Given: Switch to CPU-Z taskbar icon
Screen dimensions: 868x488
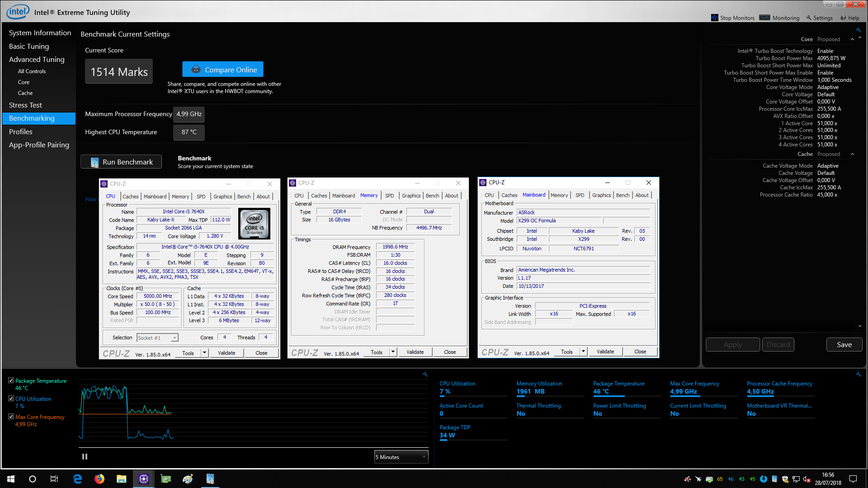Looking at the screenshot, I should [144, 479].
